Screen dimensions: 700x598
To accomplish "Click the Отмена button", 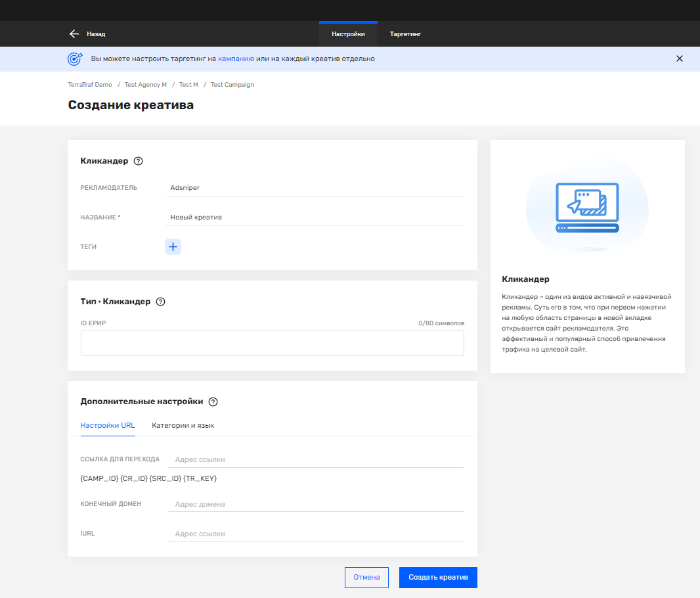I will (x=366, y=578).
